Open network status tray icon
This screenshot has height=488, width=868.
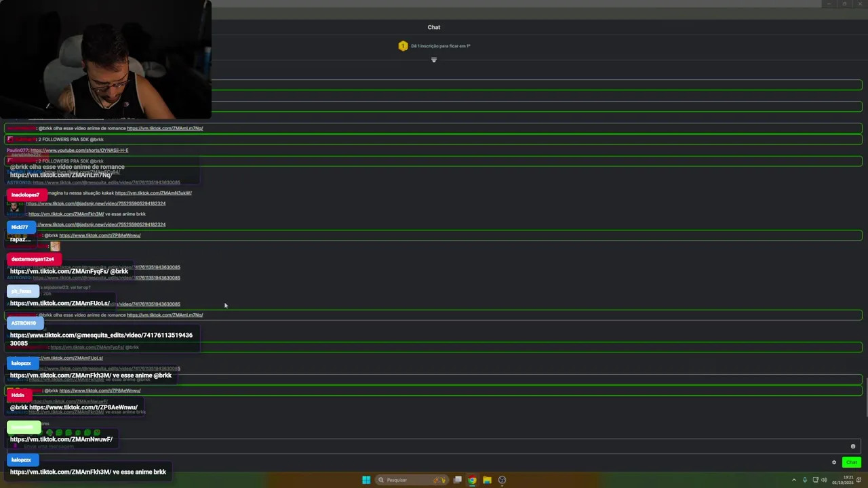(x=816, y=480)
